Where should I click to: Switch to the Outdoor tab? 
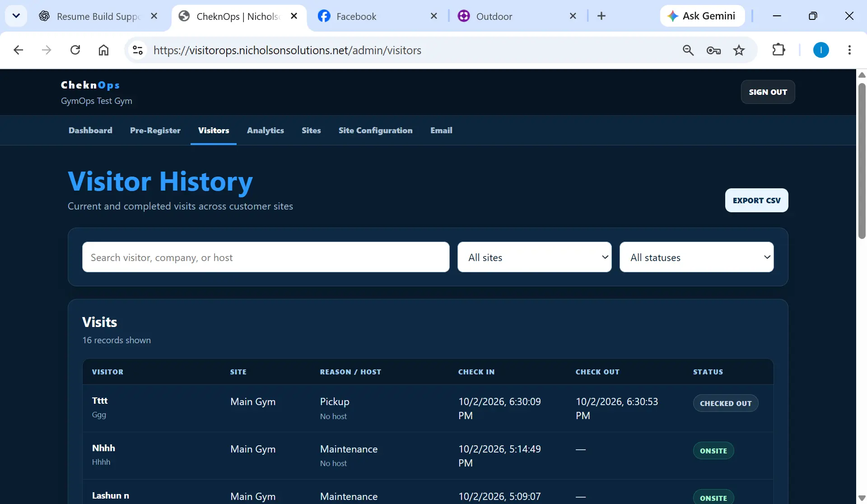point(517,16)
